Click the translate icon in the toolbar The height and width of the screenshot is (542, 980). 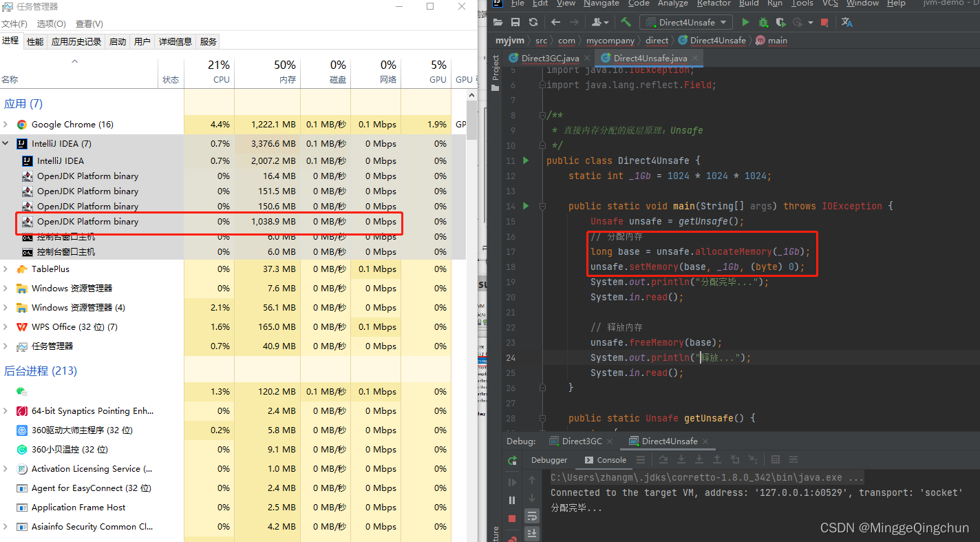tap(846, 23)
